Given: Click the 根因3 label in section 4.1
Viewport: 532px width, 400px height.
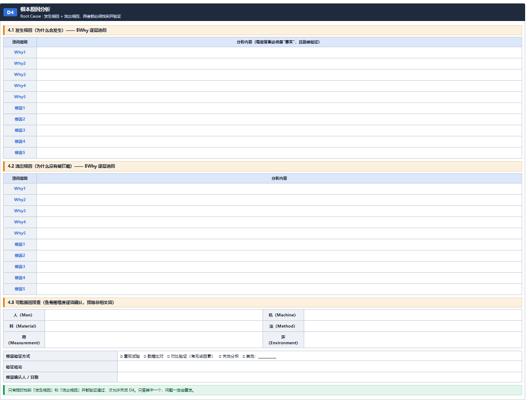Looking at the screenshot, I should (x=20, y=130).
